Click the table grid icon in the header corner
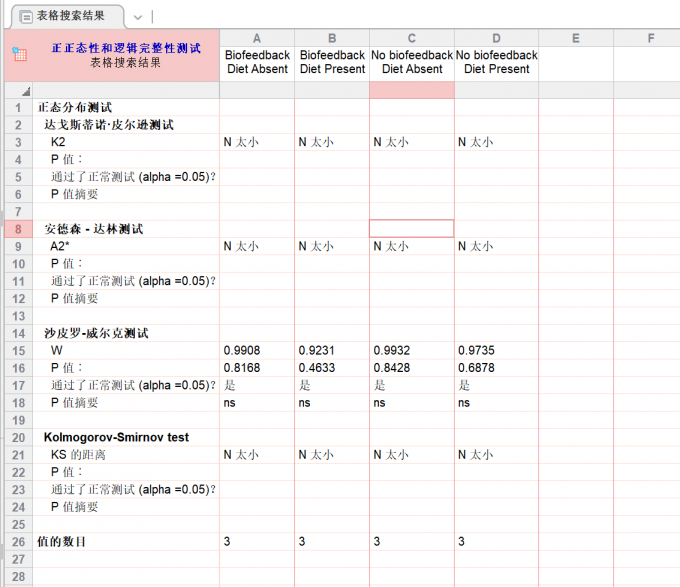The height and width of the screenshot is (587, 680). point(19,55)
